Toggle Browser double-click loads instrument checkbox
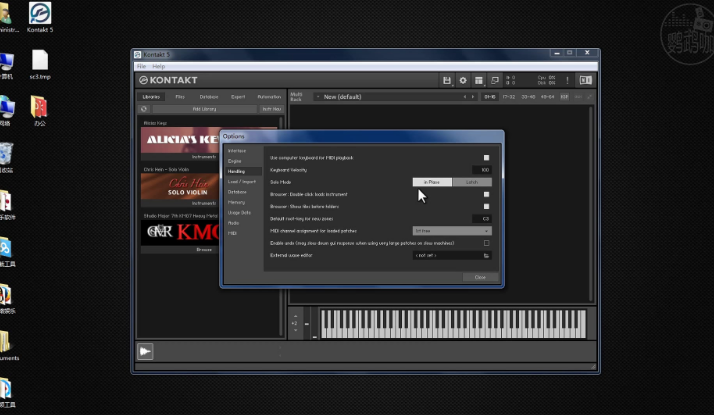The height and width of the screenshot is (415, 714). 486,194
